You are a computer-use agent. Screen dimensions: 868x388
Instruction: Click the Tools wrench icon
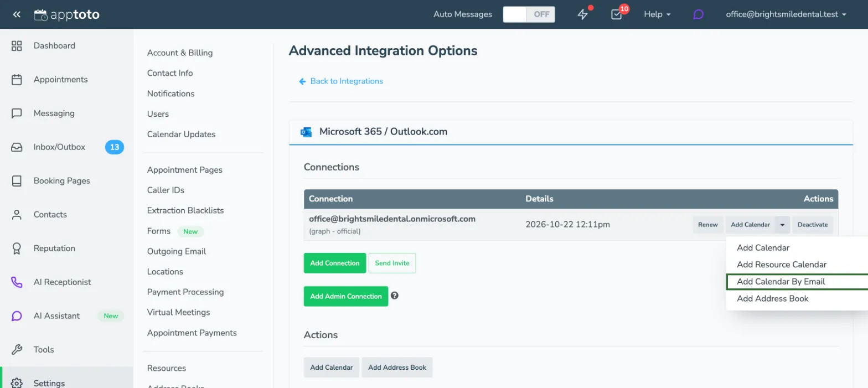(x=17, y=349)
